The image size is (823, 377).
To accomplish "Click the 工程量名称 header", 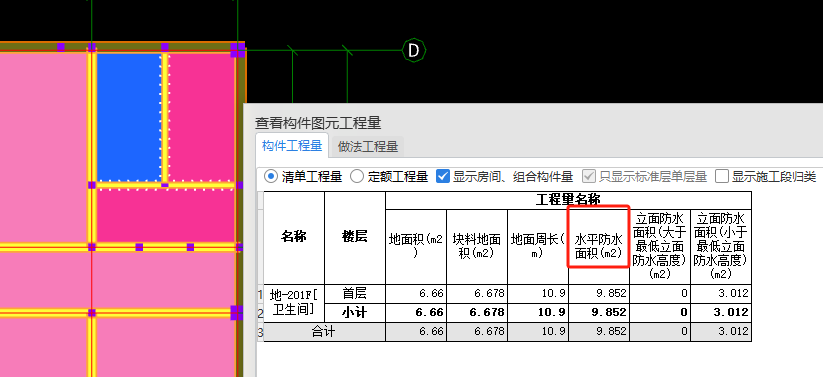I will [x=568, y=200].
